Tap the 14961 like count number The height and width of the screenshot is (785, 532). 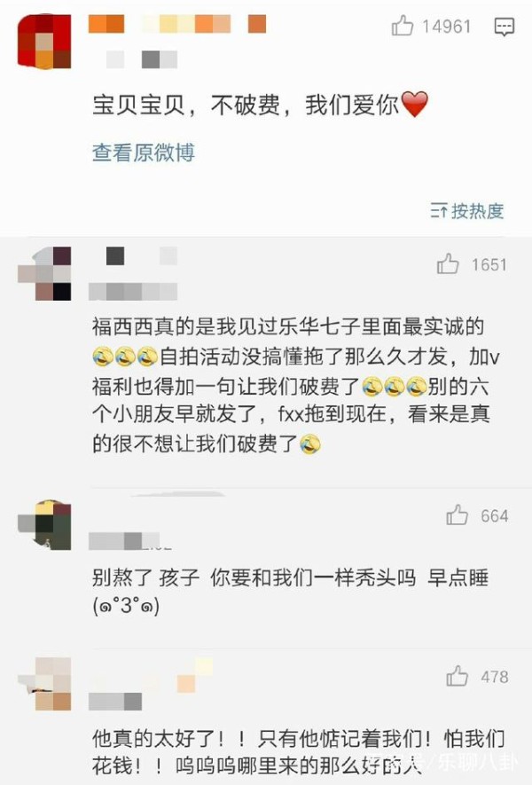(x=446, y=26)
